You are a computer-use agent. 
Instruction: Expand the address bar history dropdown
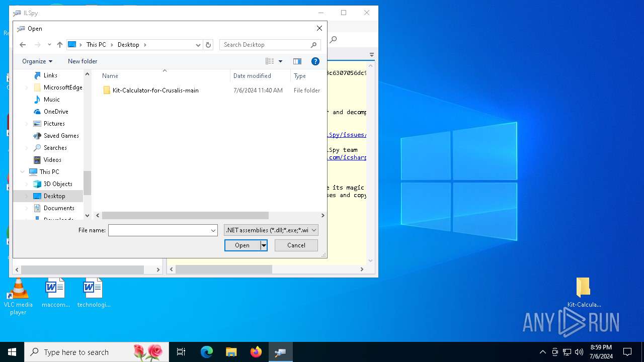tap(198, 45)
